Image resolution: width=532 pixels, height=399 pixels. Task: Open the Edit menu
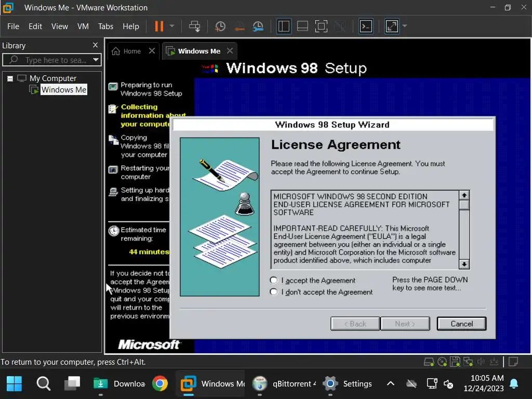pyautogui.click(x=35, y=26)
